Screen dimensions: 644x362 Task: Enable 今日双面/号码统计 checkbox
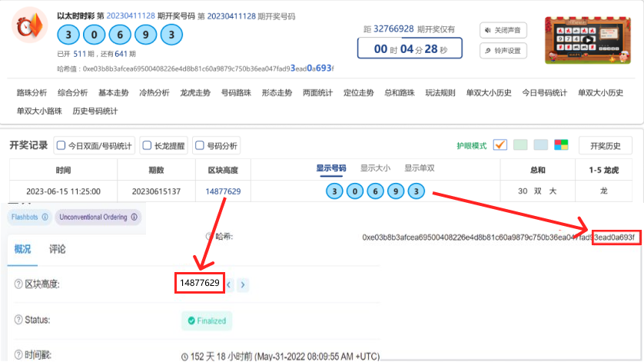click(61, 144)
